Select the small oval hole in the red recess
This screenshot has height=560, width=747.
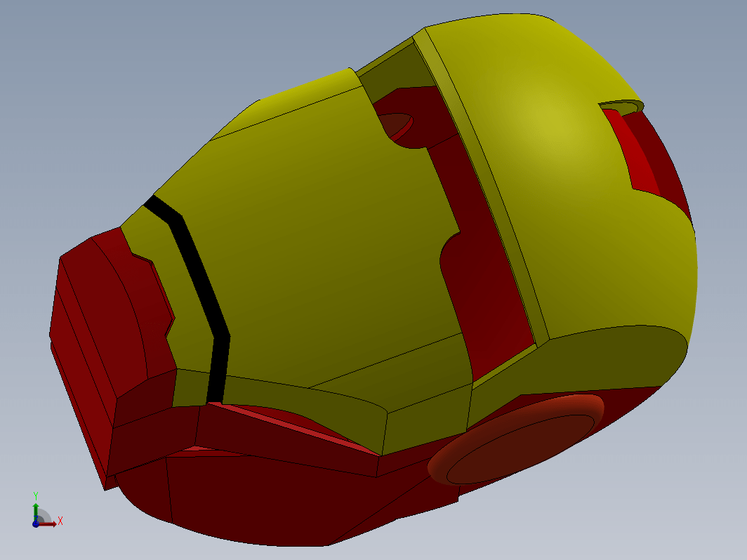(395, 126)
